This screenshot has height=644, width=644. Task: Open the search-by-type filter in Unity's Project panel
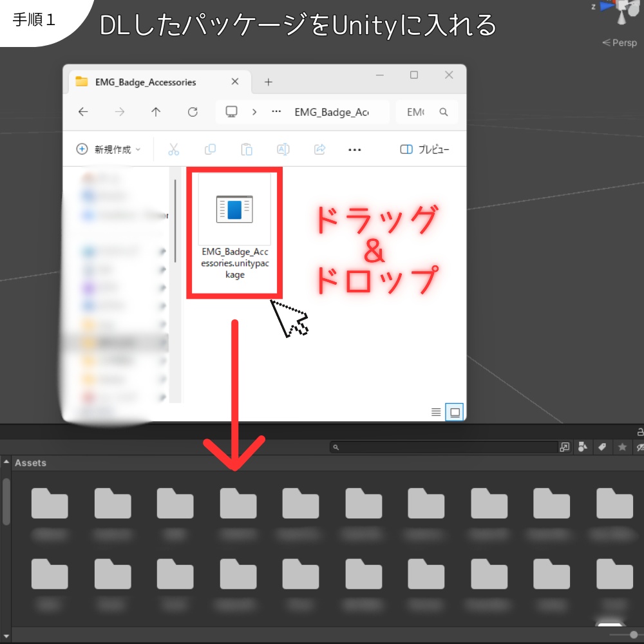click(x=582, y=447)
